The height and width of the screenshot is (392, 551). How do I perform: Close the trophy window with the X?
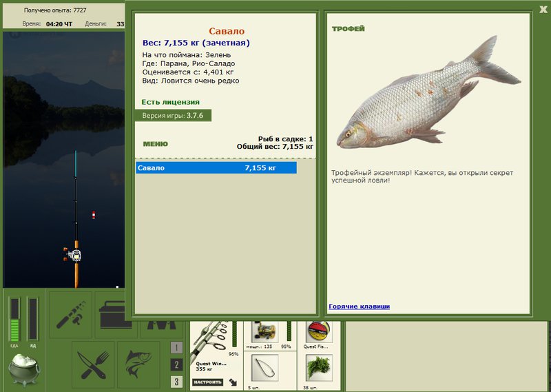click(x=543, y=9)
